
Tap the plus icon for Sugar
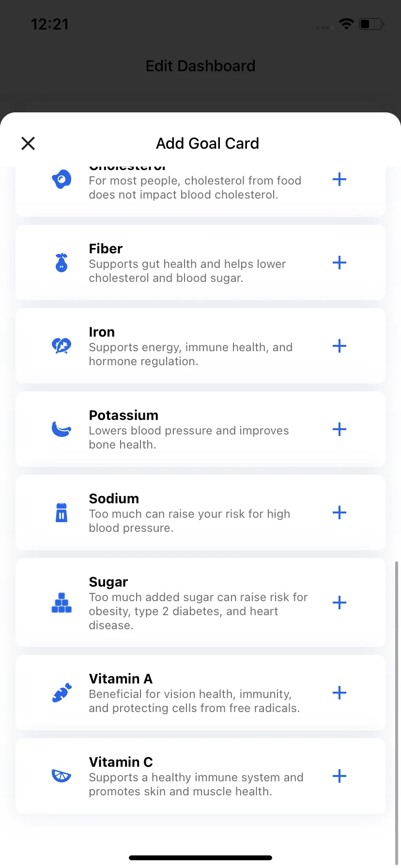pyautogui.click(x=339, y=603)
